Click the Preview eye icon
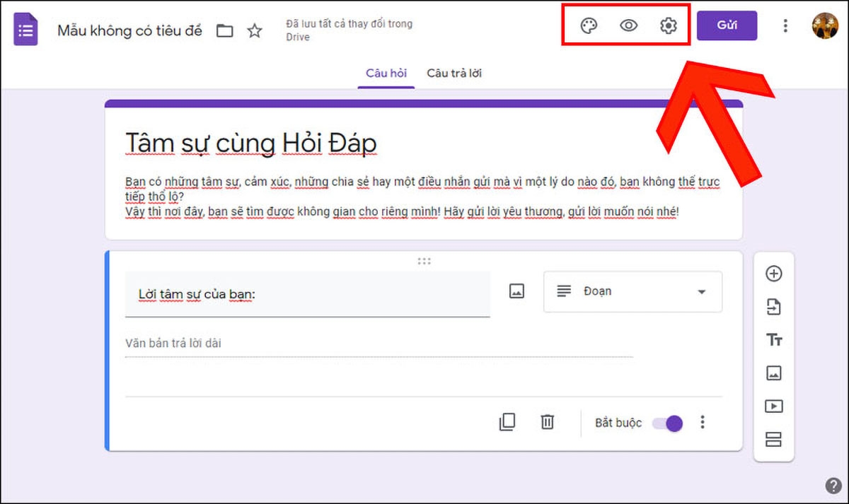Image resolution: width=849 pixels, height=504 pixels. pyautogui.click(x=628, y=25)
